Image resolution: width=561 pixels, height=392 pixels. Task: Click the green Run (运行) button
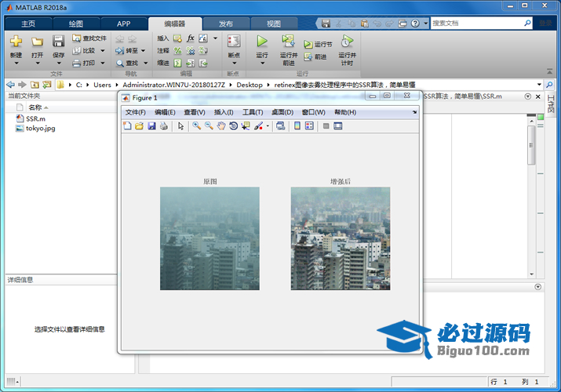pyautogui.click(x=262, y=42)
